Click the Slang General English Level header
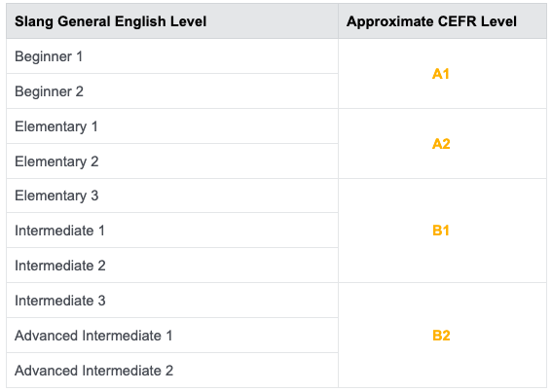This screenshot has height=392, width=552. (172, 21)
